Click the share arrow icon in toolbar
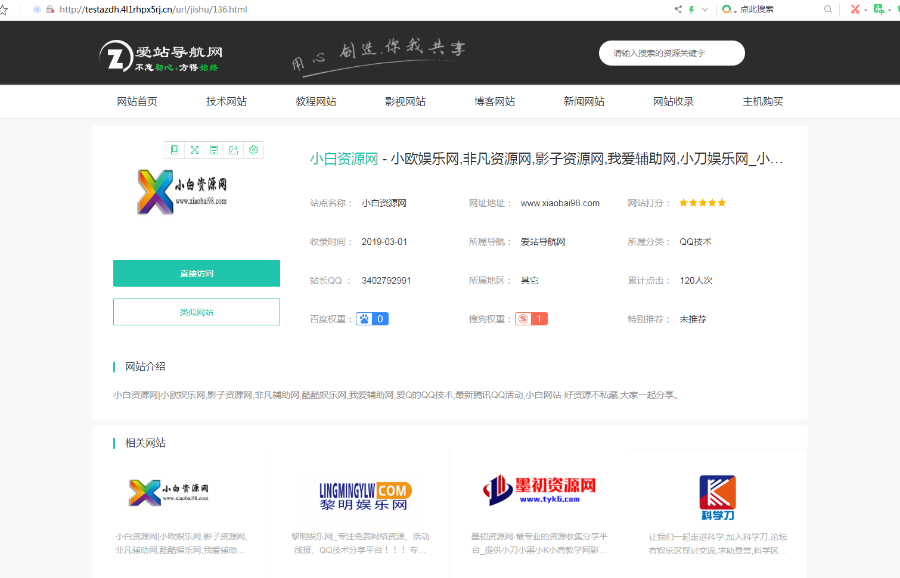Image resolution: width=900 pixels, height=578 pixels. (234, 150)
